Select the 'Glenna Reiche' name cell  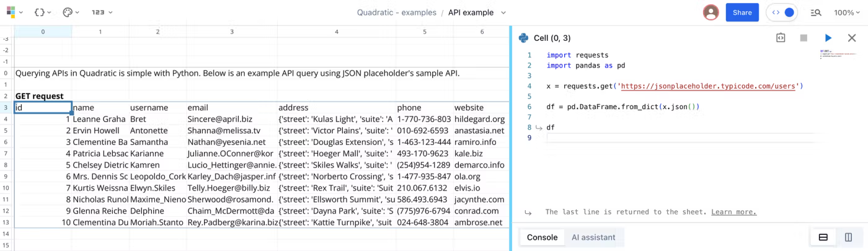tap(100, 211)
